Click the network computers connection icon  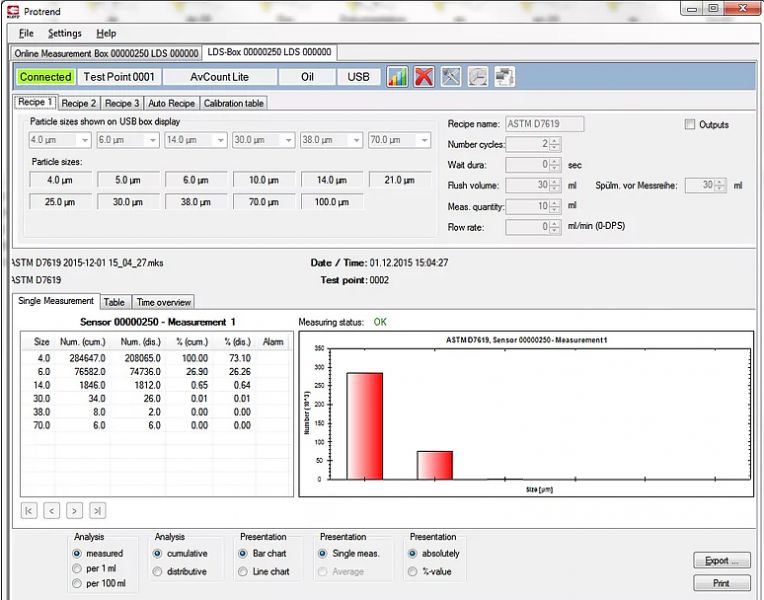point(504,77)
